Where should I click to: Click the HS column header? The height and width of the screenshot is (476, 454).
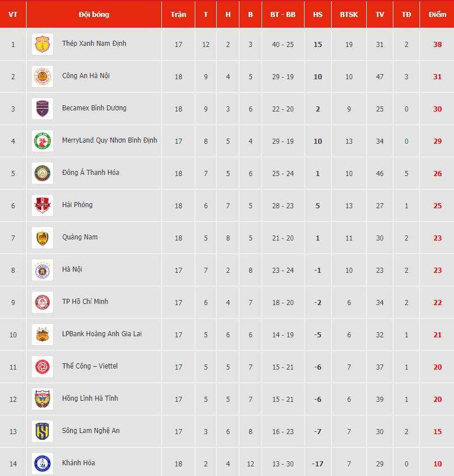pyautogui.click(x=318, y=14)
